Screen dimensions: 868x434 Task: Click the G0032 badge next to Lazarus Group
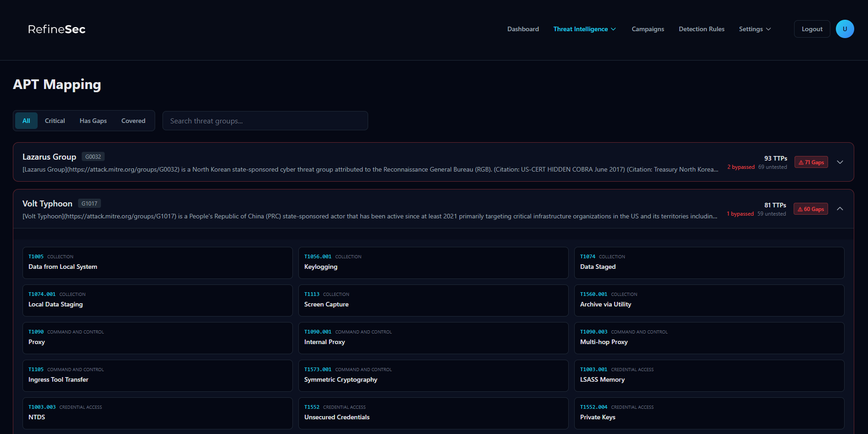(x=93, y=156)
